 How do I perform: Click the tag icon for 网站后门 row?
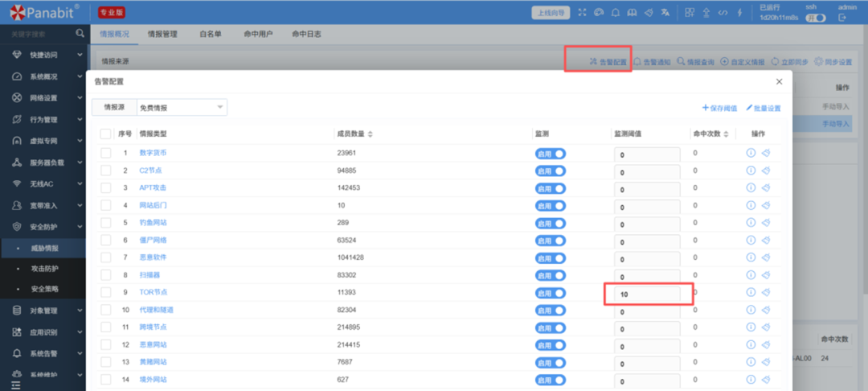pyautogui.click(x=766, y=205)
